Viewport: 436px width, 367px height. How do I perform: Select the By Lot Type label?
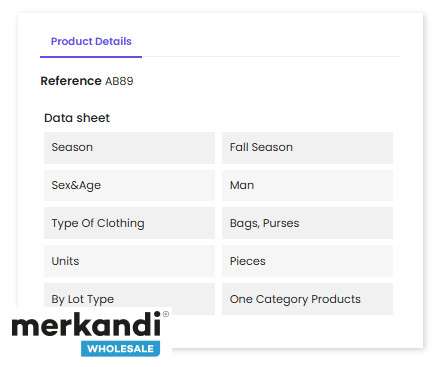pos(82,299)
